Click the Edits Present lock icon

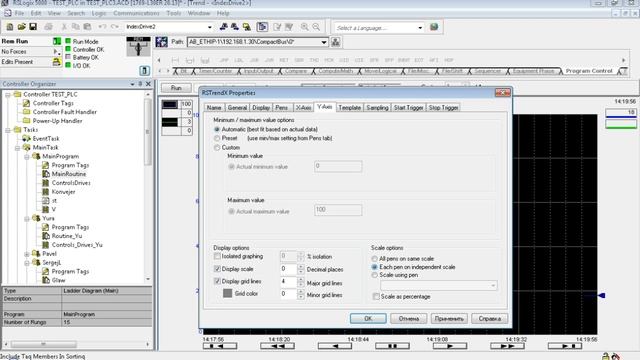pos(57,62)
